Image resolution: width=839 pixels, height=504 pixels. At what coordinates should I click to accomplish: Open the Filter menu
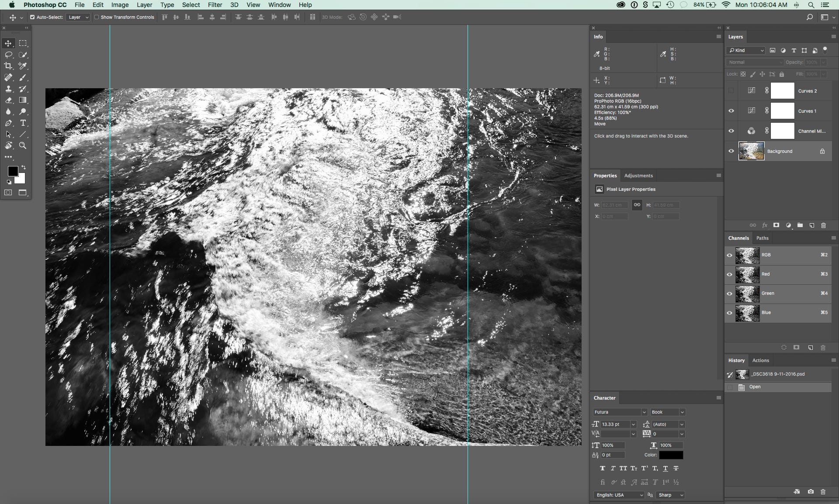coord(215,5)
